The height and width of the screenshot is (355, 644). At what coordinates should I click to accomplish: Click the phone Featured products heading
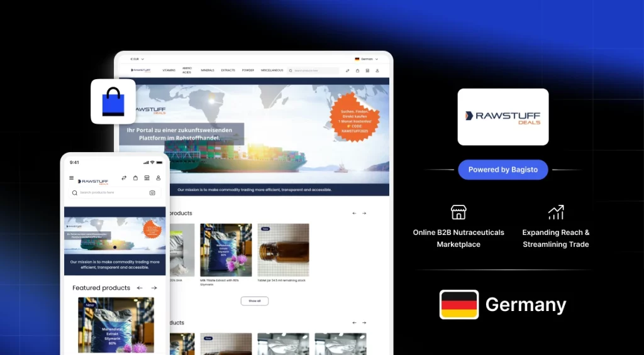coord(101,288)
